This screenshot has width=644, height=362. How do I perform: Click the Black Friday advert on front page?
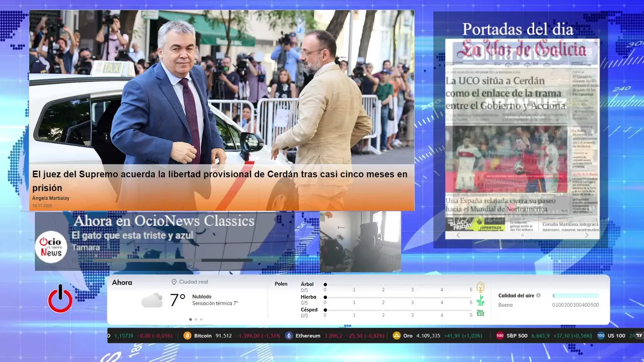(475, 224)
